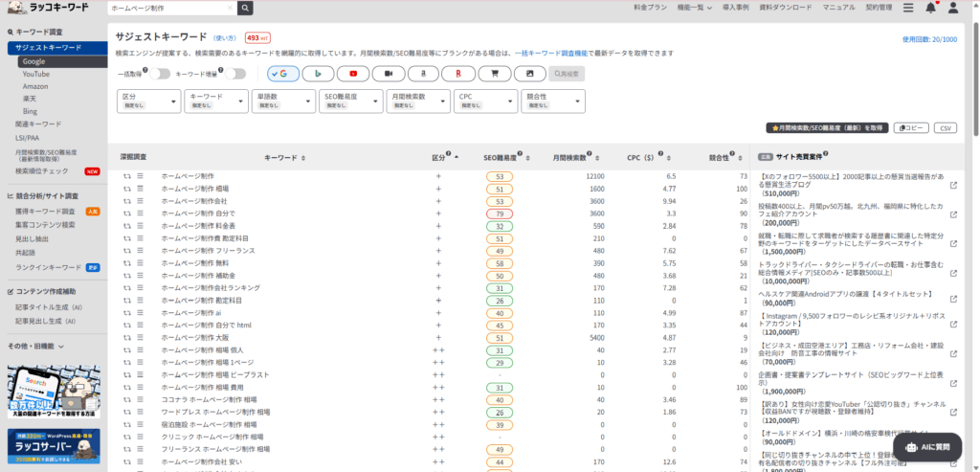Viewport: 980px width, 472px height.
Task: Open external link for the 510,000円 listing
Action: [x=953, y=185]
